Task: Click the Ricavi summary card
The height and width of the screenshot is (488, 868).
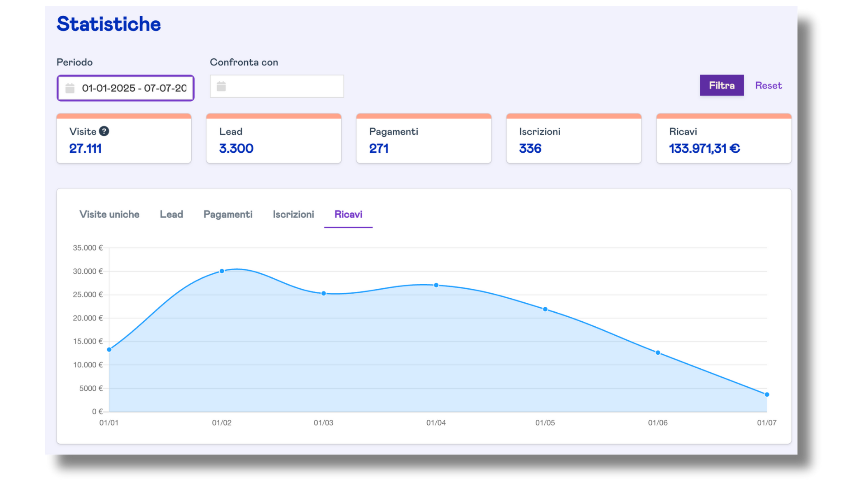Action: (x=723, y=140)
